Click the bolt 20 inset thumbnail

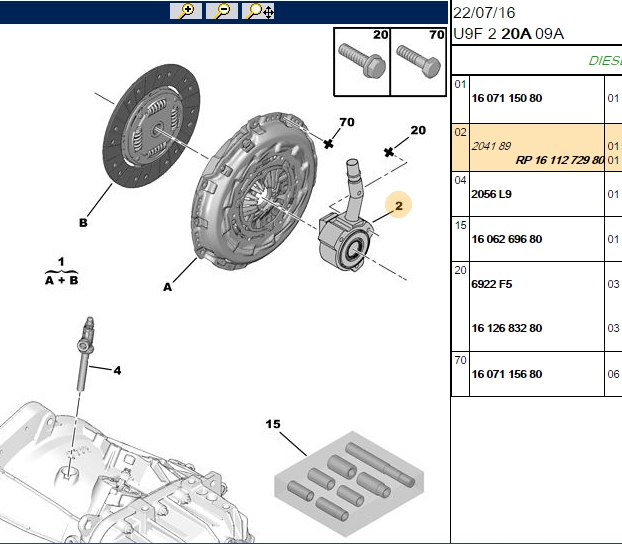click(362, 62)
